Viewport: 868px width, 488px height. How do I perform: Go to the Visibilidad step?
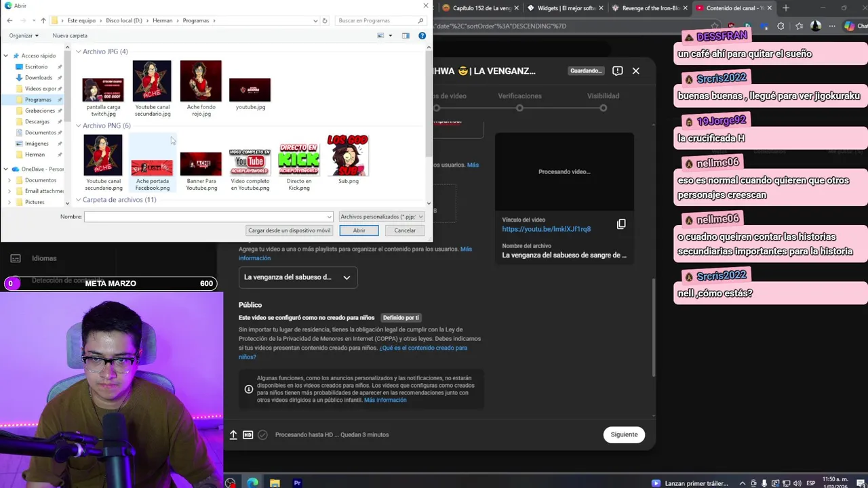[x=603, y=96]
